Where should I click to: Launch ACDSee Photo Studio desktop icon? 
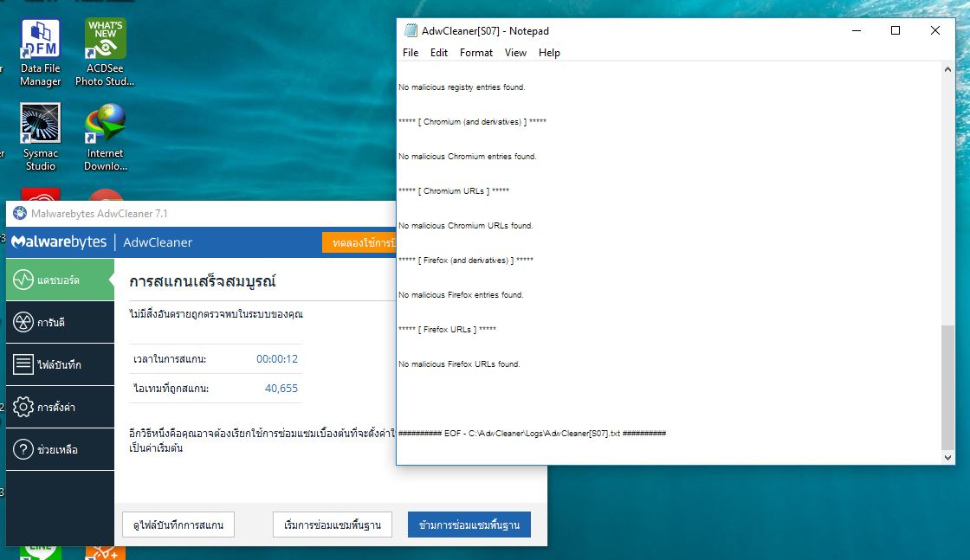(105, 52)
